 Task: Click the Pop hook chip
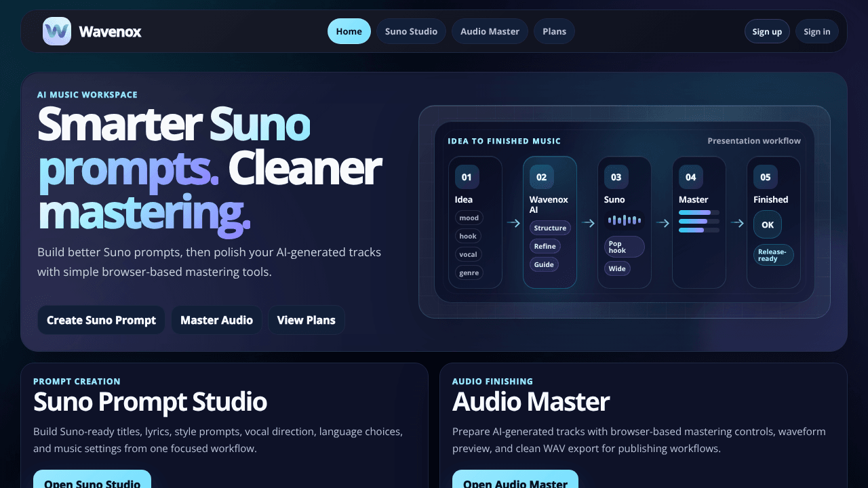624,247
